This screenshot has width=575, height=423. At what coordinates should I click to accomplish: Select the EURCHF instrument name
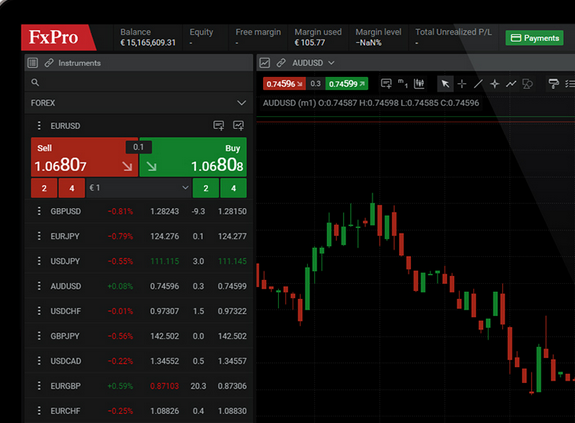[65, 411]
